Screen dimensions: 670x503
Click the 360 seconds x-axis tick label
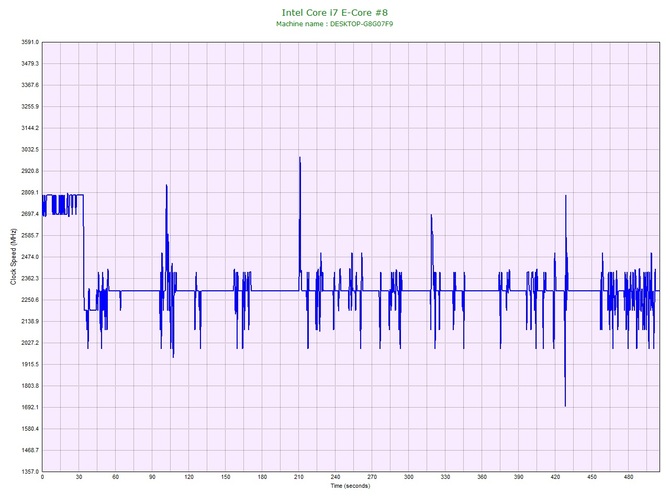[482, 477]
